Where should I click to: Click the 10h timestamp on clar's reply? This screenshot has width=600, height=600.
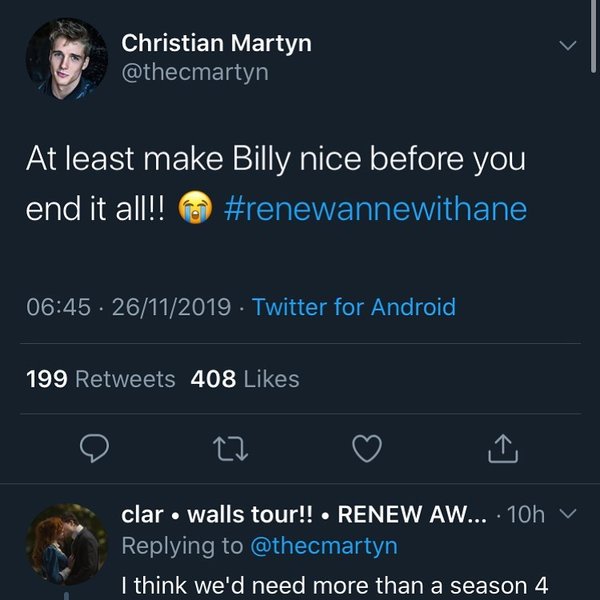point(526,515)
